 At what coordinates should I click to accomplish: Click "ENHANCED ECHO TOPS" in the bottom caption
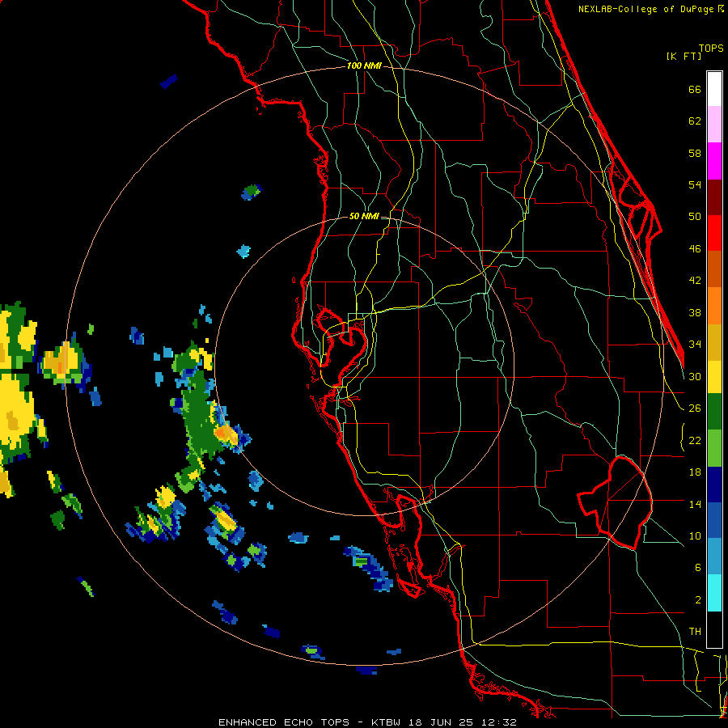click(x=283, y=722)
